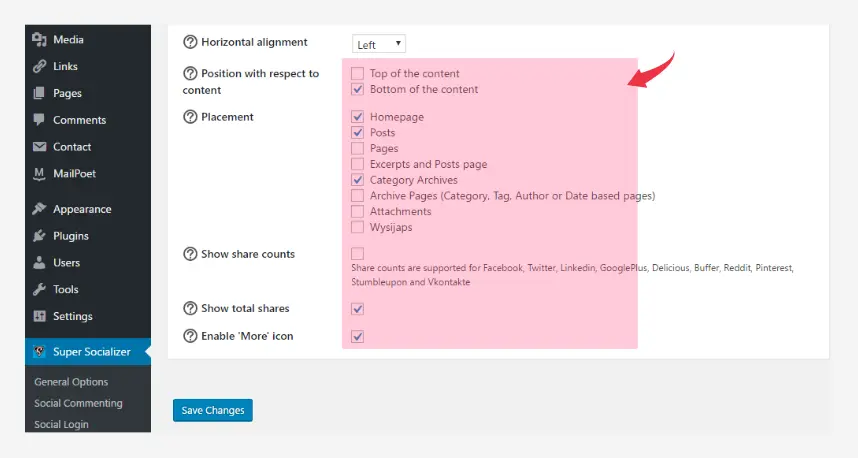
Task: Click the Save Changes button
Action: point(212,410)
